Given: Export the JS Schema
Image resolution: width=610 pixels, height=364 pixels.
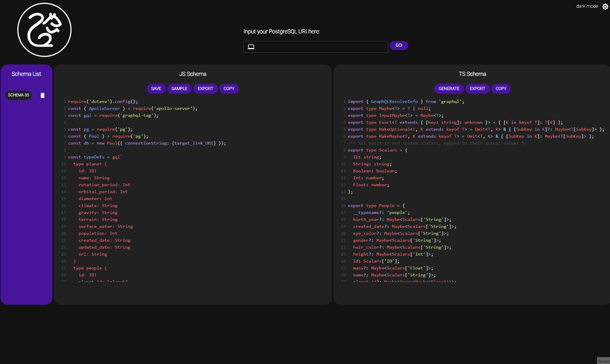Looking at the screenshot, I should 205,89.
